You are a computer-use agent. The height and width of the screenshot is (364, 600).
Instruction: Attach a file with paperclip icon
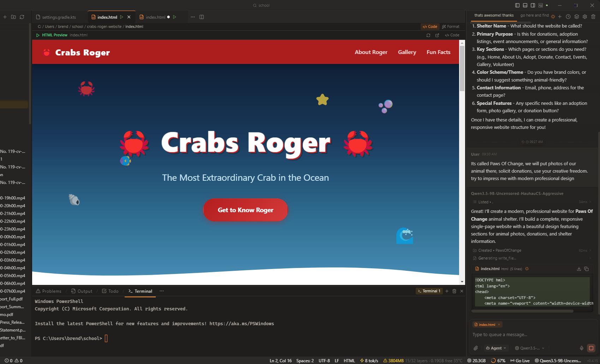[476, 348]
